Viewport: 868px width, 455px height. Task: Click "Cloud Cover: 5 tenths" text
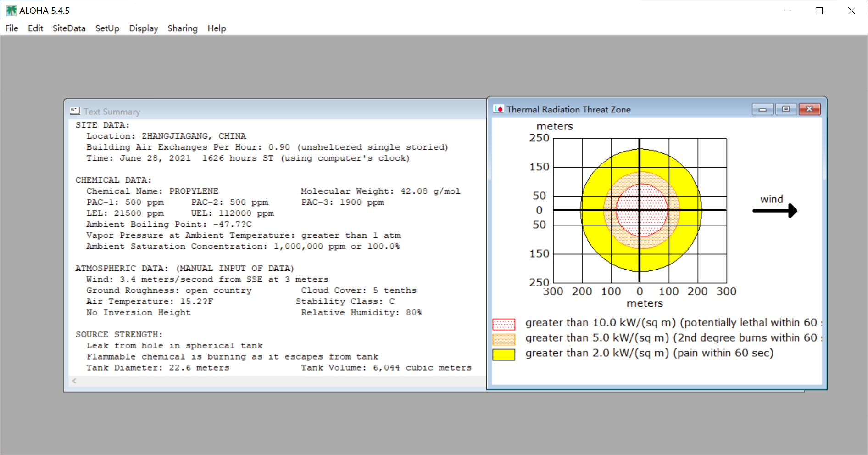(359, 290)
